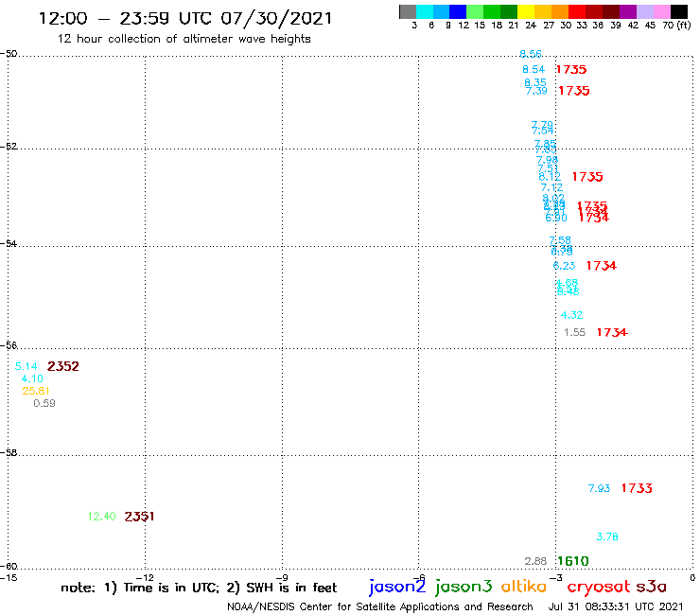Viewport: 700px width, 615px height.
Task: Select the yellow 24 ft legend swatch
Action: point(526,11)
